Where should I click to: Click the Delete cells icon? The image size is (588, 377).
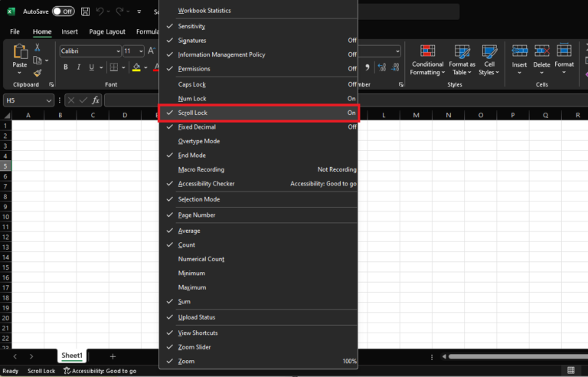[541, 58]
